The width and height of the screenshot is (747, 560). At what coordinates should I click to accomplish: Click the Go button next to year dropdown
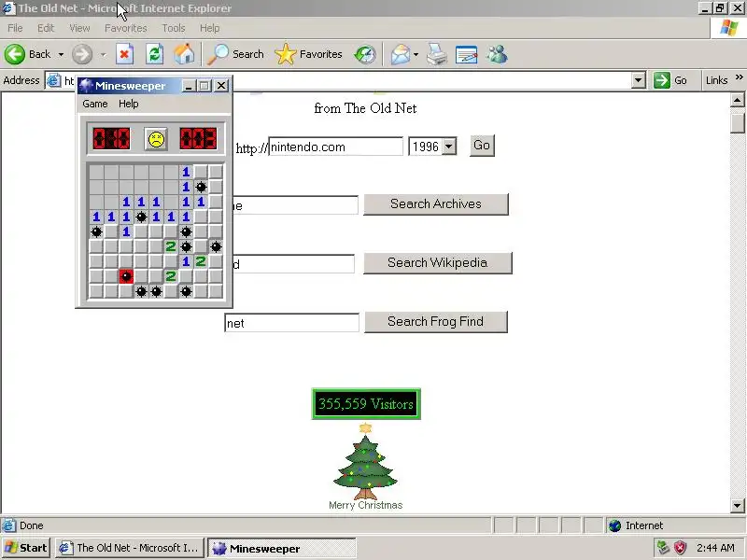pyautogui.click(x=482, y=146)
